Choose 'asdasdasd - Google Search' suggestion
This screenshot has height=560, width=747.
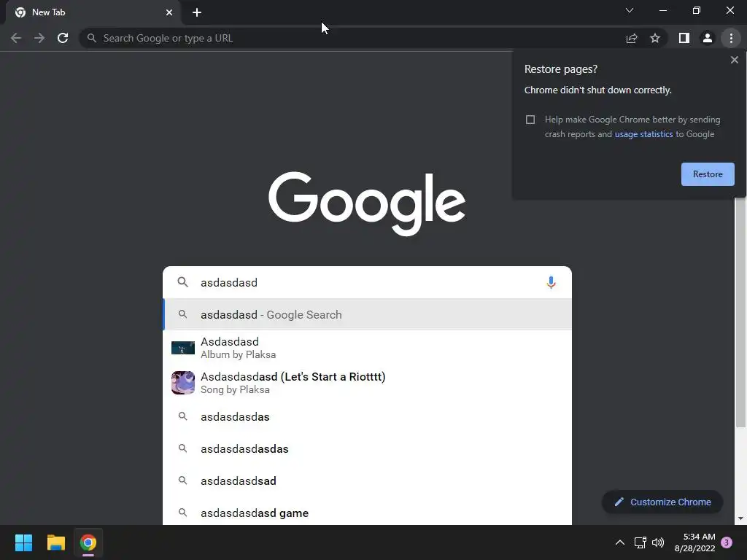click(367, 315)
